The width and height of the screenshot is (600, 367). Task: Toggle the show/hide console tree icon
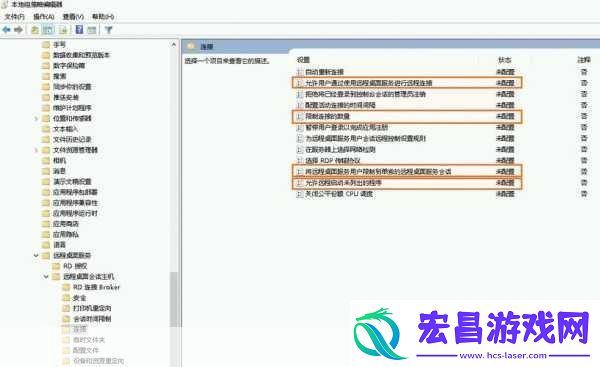pyautogui.click(x=48, y=29)
